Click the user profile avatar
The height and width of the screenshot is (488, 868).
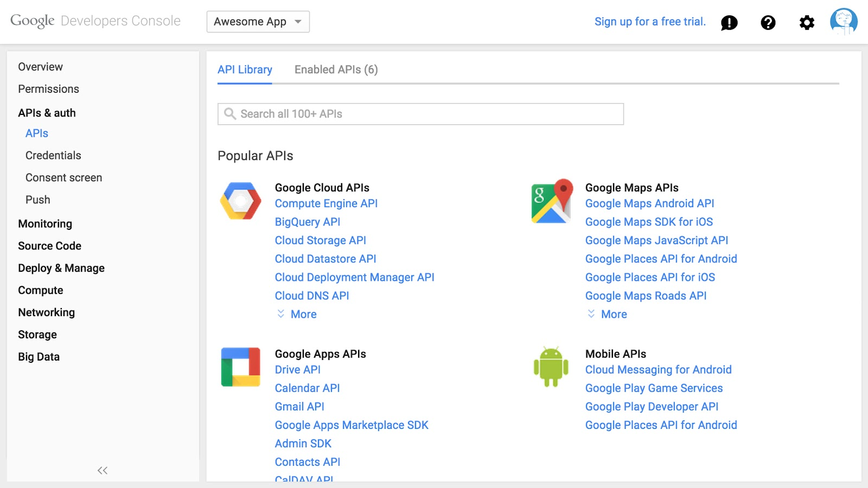point(844,22)
